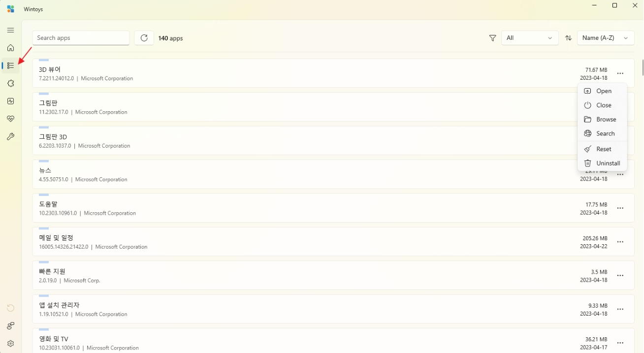The image size is (644, 353).
Task: Open more options for 메일 및 일정
Action: click(x=620, y=242)
